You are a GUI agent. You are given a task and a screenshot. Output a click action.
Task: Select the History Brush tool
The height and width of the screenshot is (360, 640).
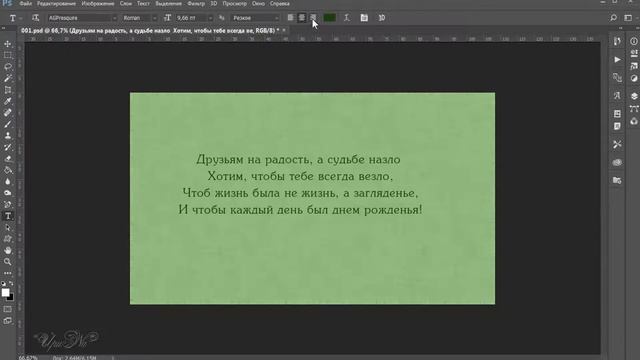pyautogui.click(x=8, y=147)
